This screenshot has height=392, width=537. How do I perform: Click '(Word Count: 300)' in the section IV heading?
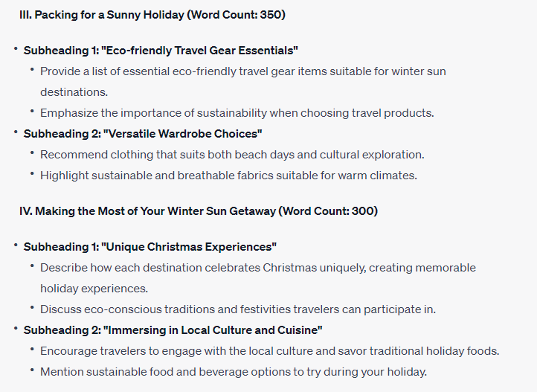coord(329,211)
